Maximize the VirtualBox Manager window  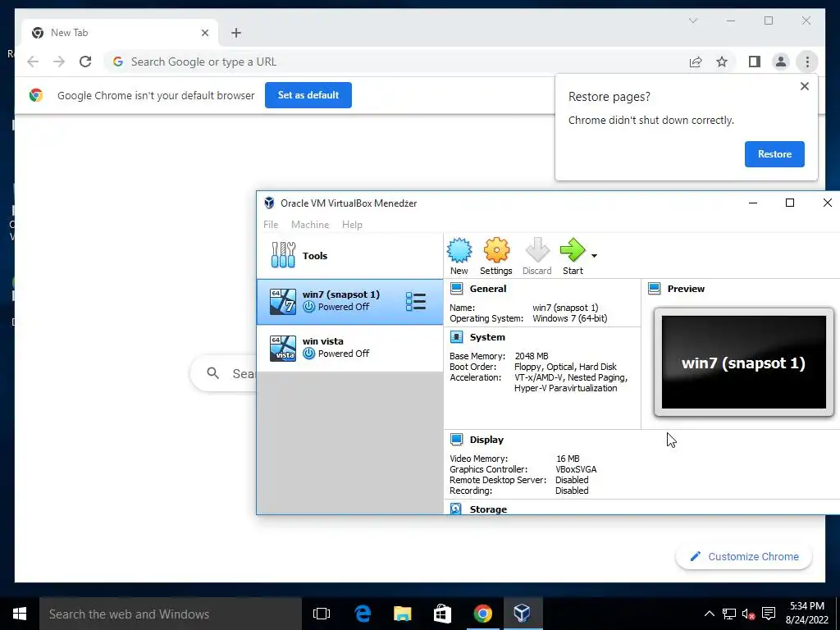point(790,203)
